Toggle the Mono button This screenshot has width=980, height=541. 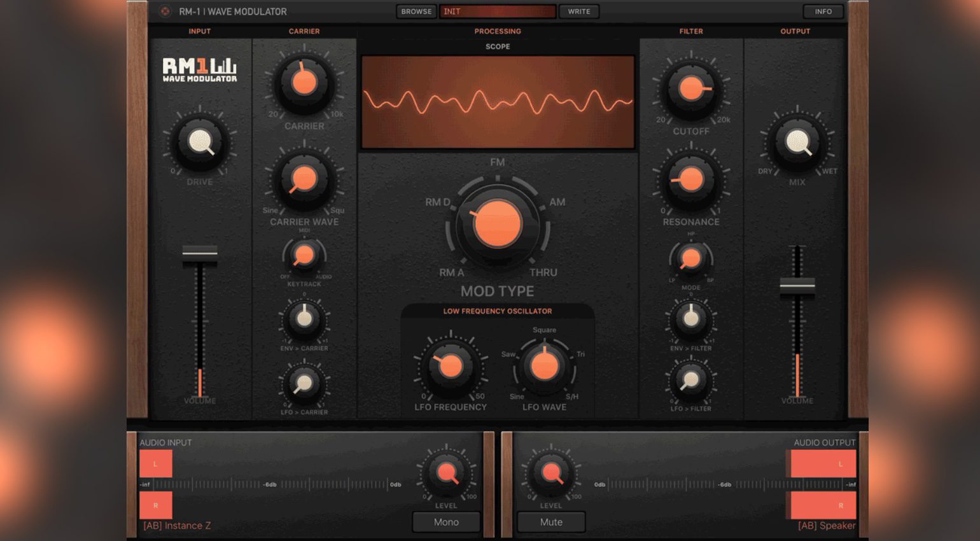coord(446,522)
